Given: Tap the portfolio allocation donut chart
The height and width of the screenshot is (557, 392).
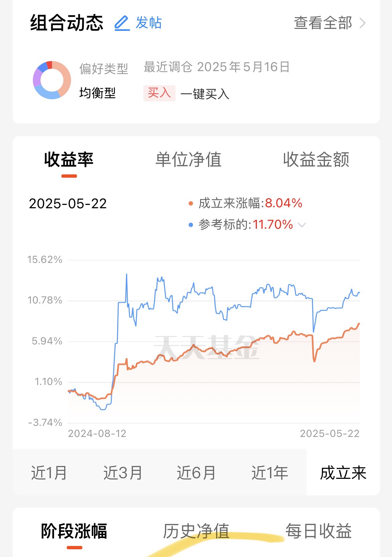Looking at the screenshot, I should [52, 80].
